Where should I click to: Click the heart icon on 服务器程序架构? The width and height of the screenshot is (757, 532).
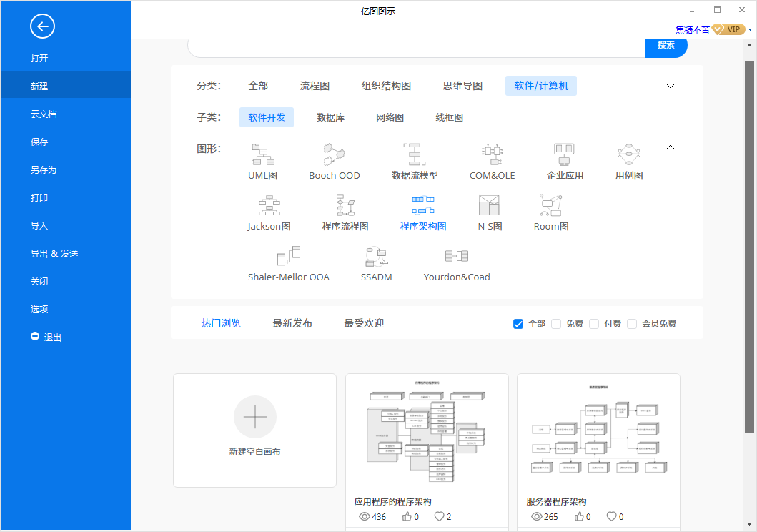611,516
